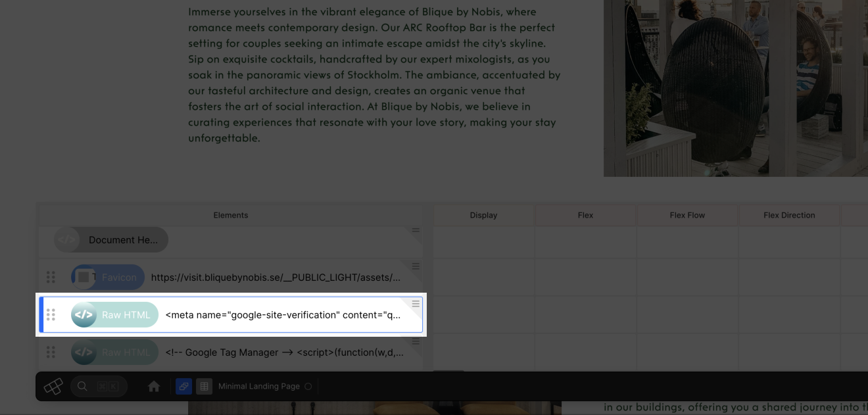Image resolution: width=868 pixels, height=415 pixels.
Task: Click the Flex column header
Action: click(585, 215)
